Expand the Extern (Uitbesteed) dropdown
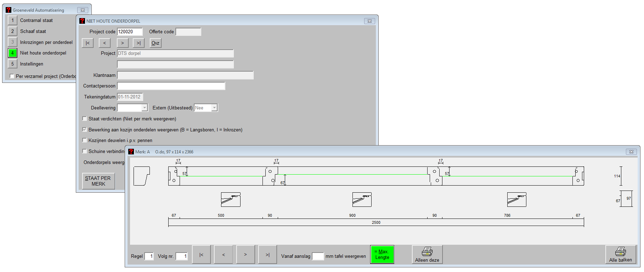Image resolution: width=644 pixels, height=272 pixels. (214, 108)
